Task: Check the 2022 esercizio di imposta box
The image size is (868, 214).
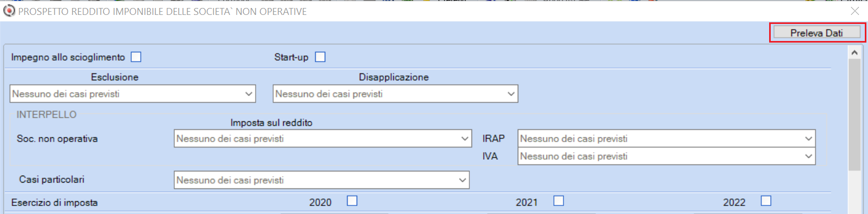Action: 766,201
